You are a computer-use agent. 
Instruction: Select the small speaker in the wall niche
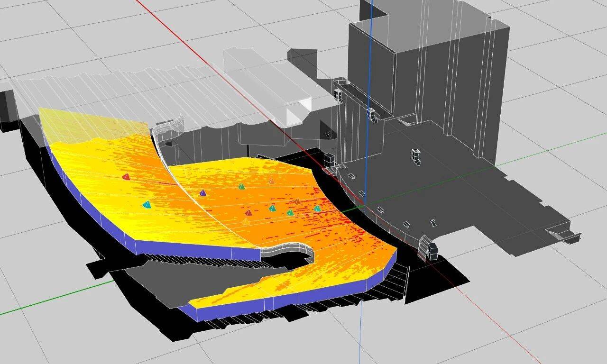point(328,135)
